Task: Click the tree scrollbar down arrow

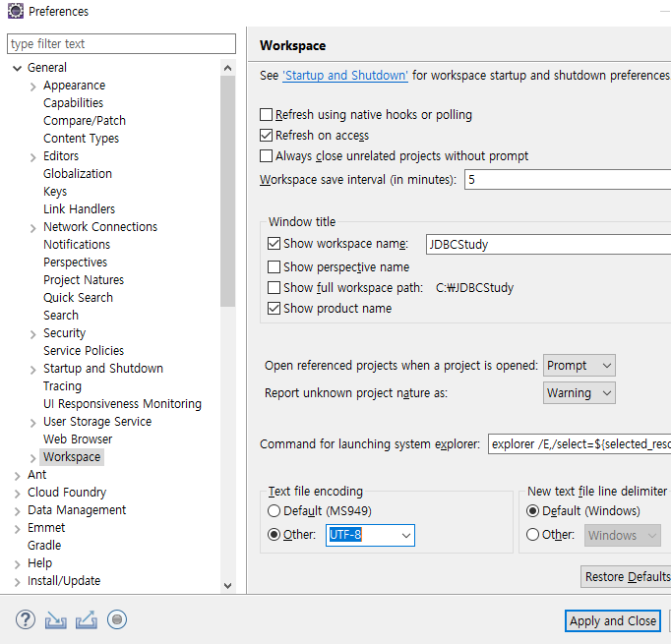Action: 227,585
